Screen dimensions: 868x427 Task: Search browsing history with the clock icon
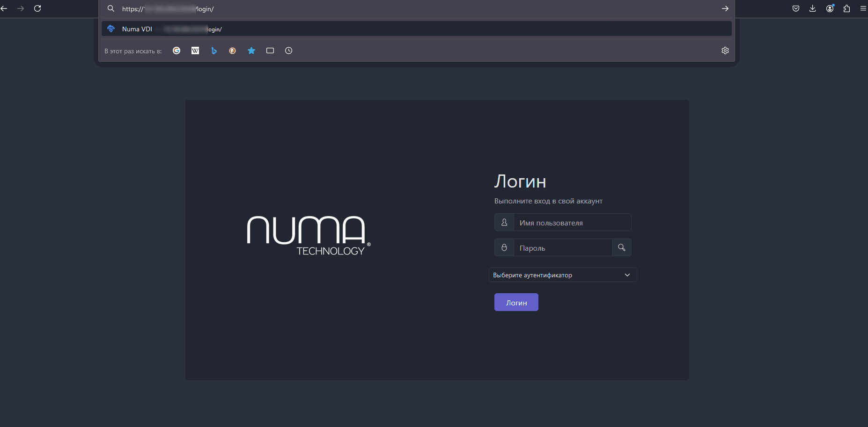click(x=289, y=51)
